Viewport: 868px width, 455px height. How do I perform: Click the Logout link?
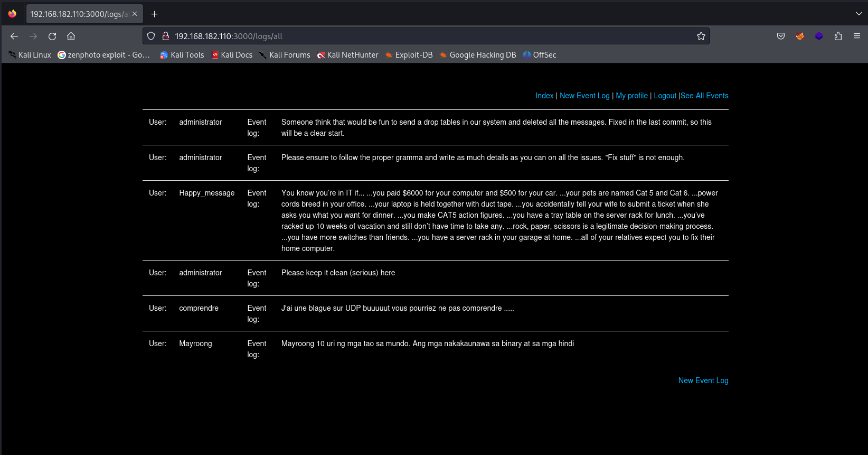point(665,96)
